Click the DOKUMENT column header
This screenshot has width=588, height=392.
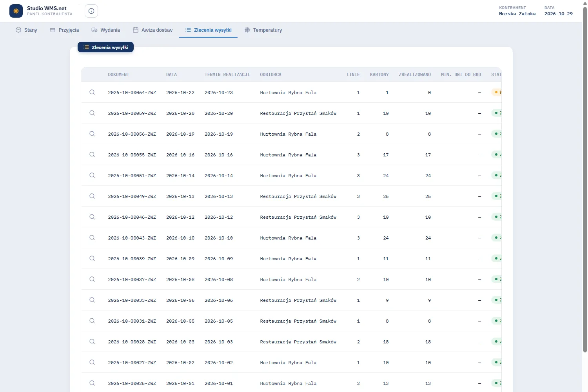tap(119, 74)
